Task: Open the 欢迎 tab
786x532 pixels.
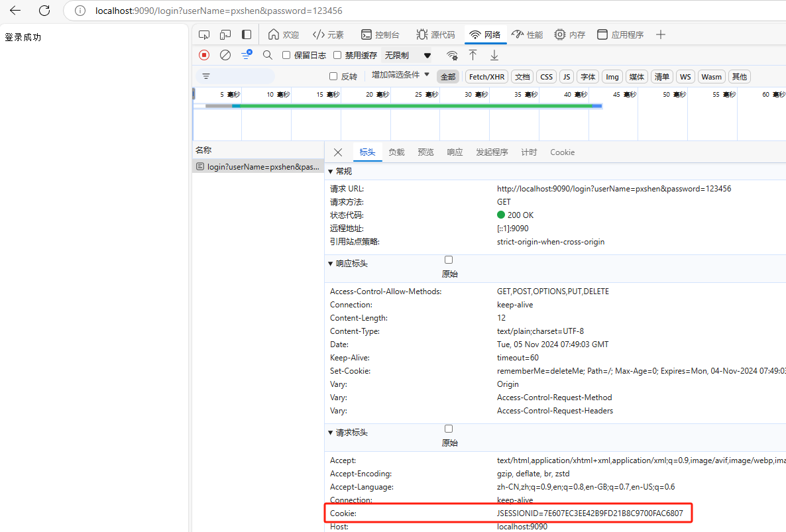Action: 284,34
